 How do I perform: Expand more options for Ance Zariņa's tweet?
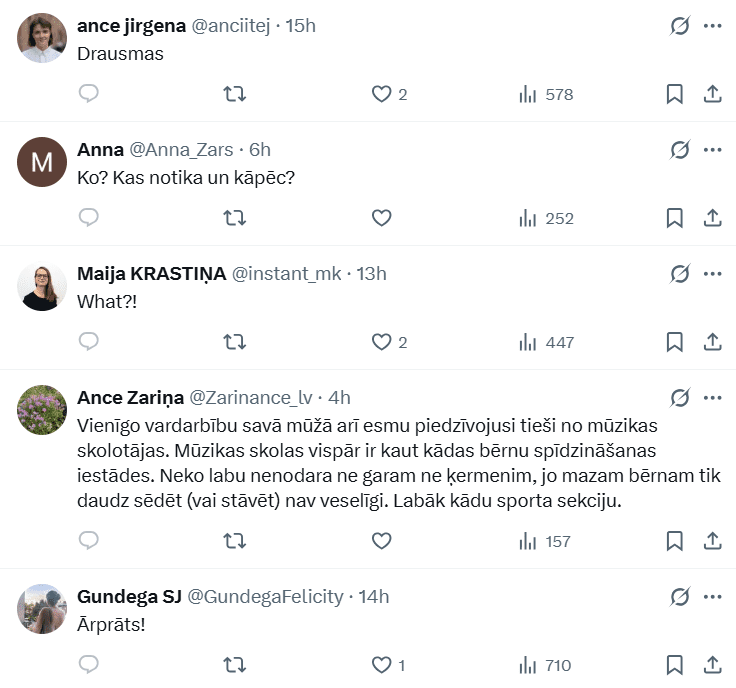tap(713, 398)
